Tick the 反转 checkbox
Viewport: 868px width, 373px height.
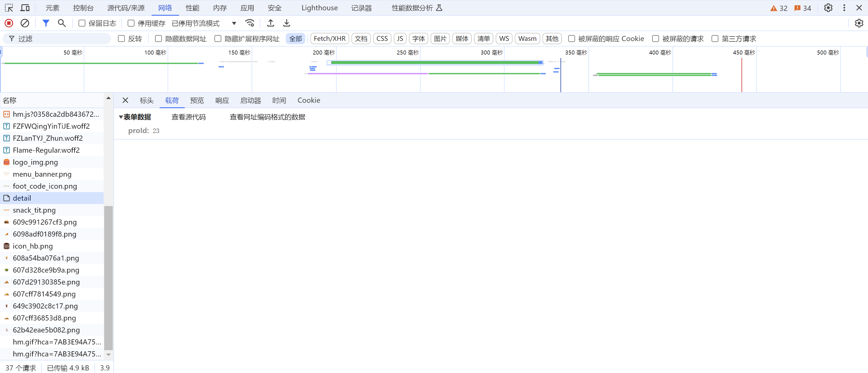click(121, 39)
